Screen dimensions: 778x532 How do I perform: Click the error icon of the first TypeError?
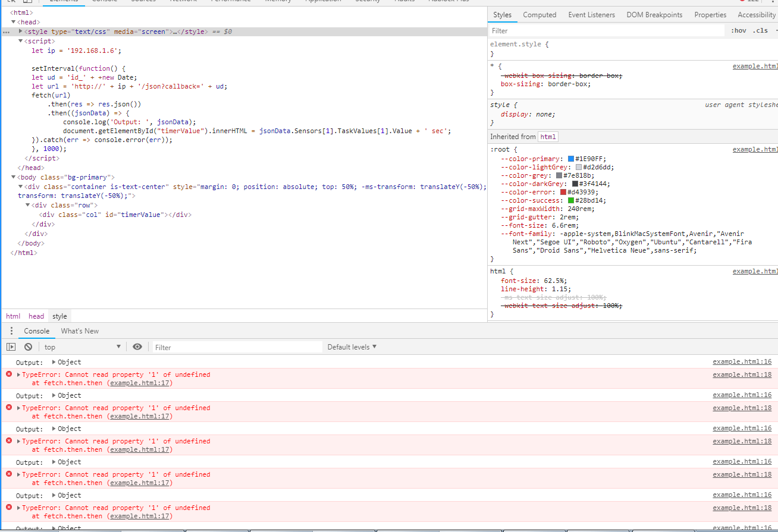9,374
